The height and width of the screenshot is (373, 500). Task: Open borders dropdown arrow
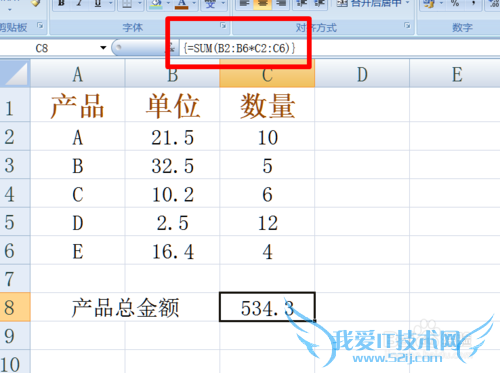pyautogui.click(x=140, y=4)
